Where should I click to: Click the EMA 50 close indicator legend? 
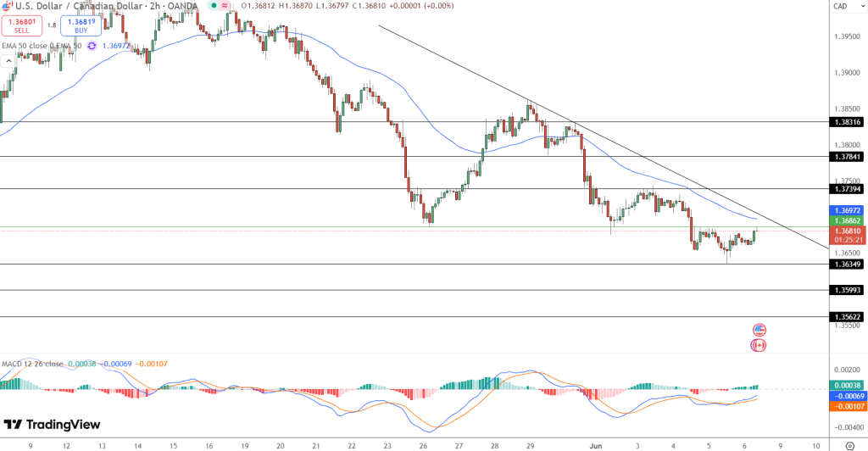[x=42, y=46]
